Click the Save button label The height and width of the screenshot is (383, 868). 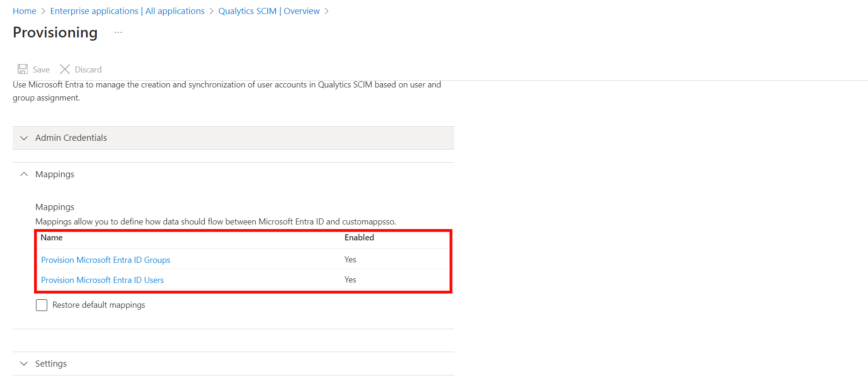click(x=41, y=70)
